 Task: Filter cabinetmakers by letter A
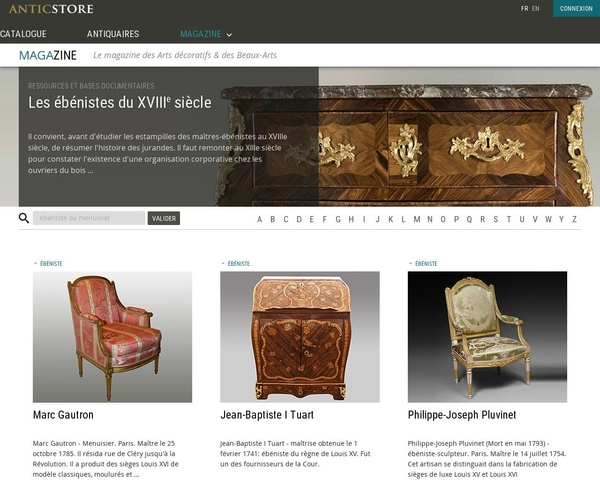point(259,219)
